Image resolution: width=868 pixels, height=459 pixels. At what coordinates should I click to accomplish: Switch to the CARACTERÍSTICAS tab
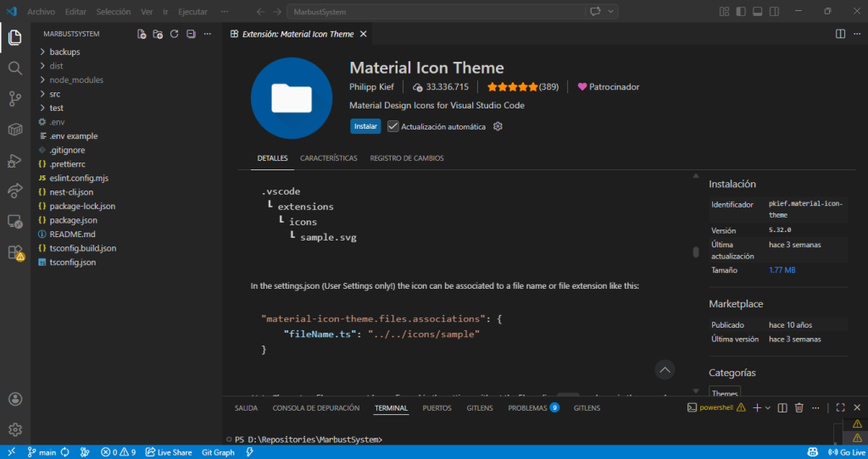pos(329,158)
